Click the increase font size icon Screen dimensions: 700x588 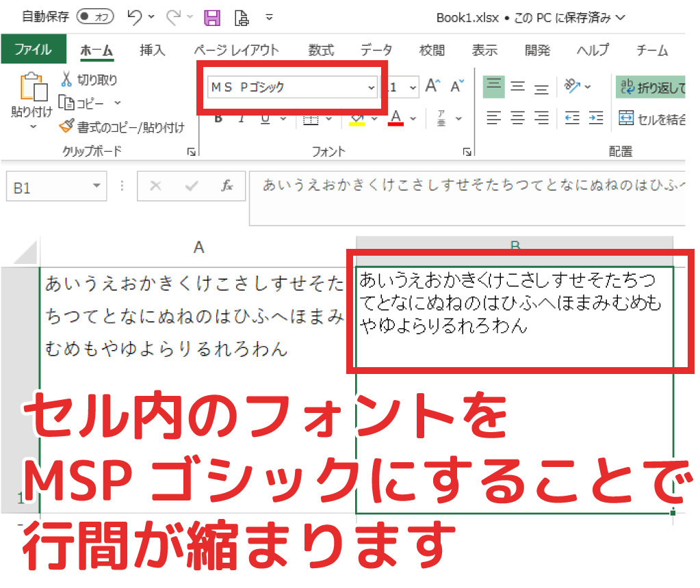[432, 86]
